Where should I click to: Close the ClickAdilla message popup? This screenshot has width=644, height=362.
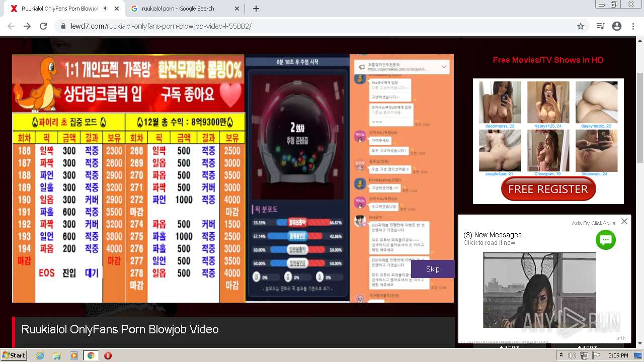624,221
